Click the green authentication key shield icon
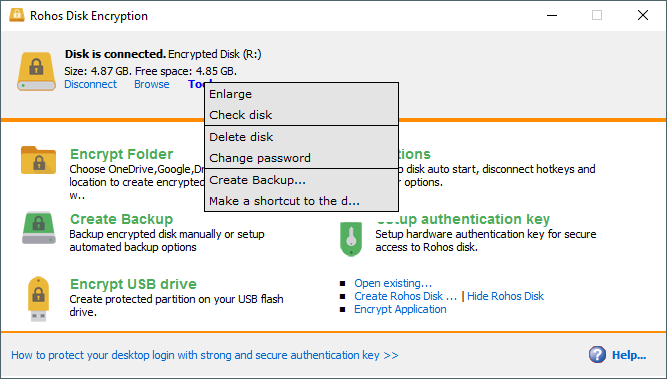The width and height of the screenshot is (667, 379). pos(351,239)
